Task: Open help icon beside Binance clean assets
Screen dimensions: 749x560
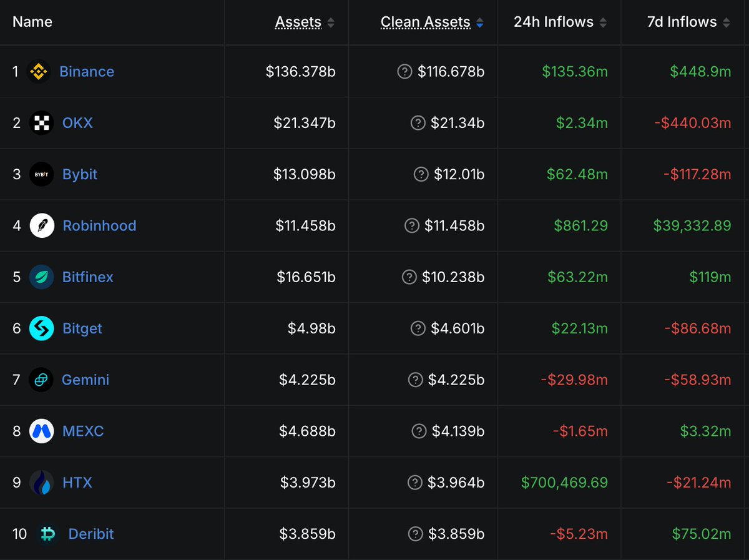Action: coord(404,72)
